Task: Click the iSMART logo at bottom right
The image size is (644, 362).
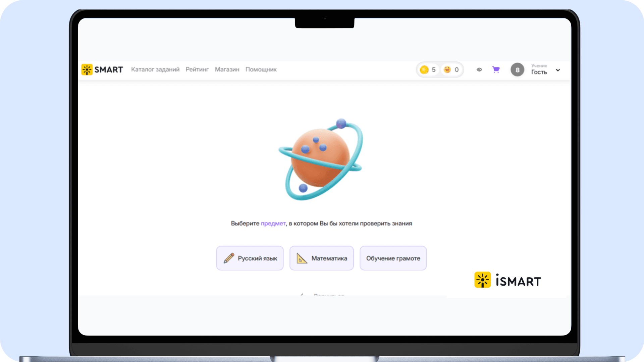Action: click(x=507, y=280)
